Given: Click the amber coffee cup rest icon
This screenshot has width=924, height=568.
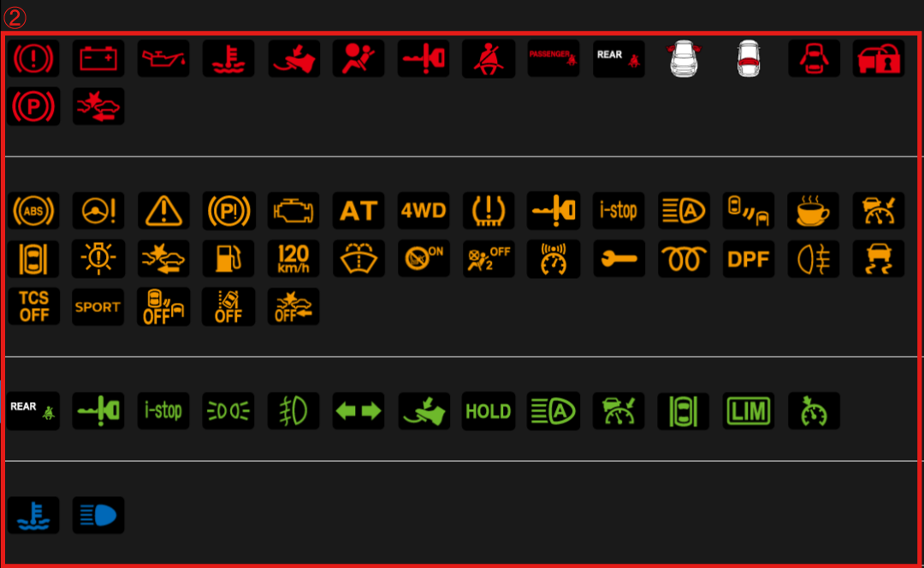Looking at the screenshot, I should pos(814,210).
